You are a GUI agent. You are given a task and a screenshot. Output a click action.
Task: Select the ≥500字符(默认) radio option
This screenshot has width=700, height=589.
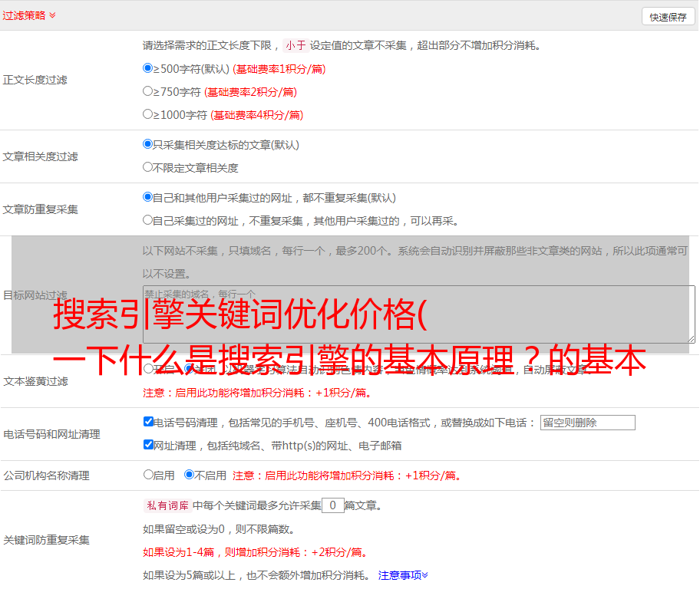click(x=148, y=67)
